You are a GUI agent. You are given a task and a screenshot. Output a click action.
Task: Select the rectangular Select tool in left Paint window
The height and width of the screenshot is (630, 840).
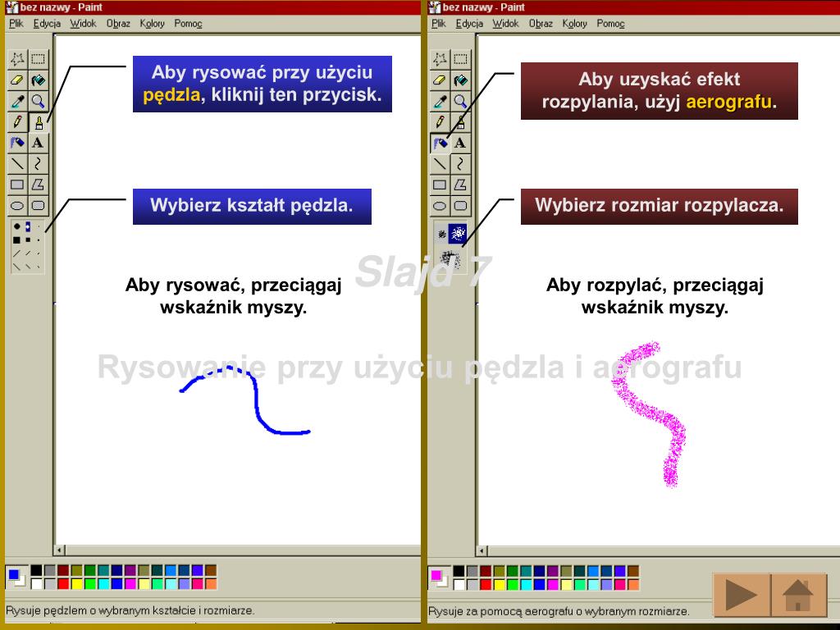point(38,59)
